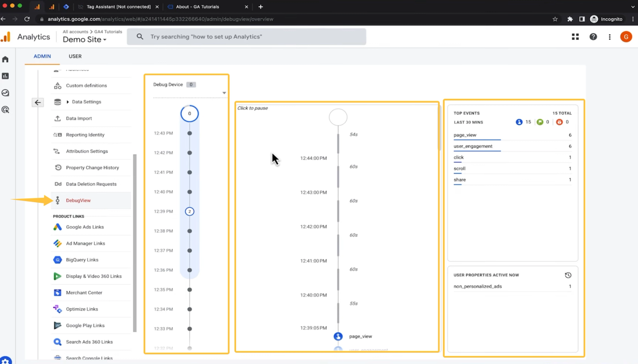Image resolution: width=638 pixels, height=364 pixels.
Task: Open Display & Video 360 Links
Action: (94, 276)
